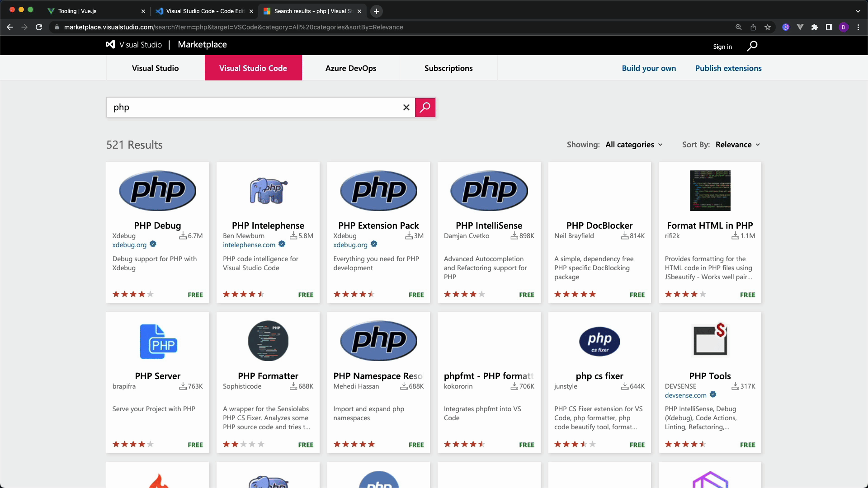The image size is (868, 488).
Task: Open the intelephense.com publisher link
Action: click(249, 245)
